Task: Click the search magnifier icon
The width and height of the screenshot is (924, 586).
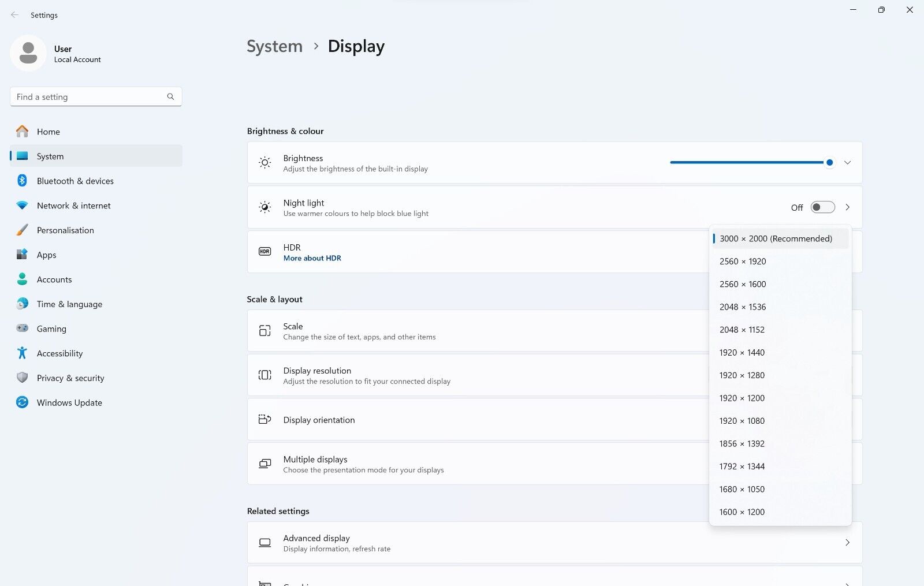Action: (x=170, y=96)
